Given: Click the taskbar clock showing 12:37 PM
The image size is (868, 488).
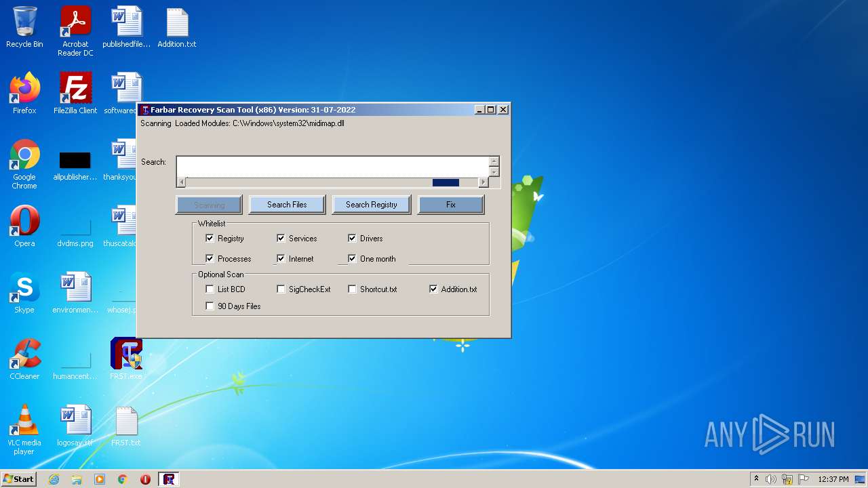Looking at the screenshot, I should click(x=833, y=479).
